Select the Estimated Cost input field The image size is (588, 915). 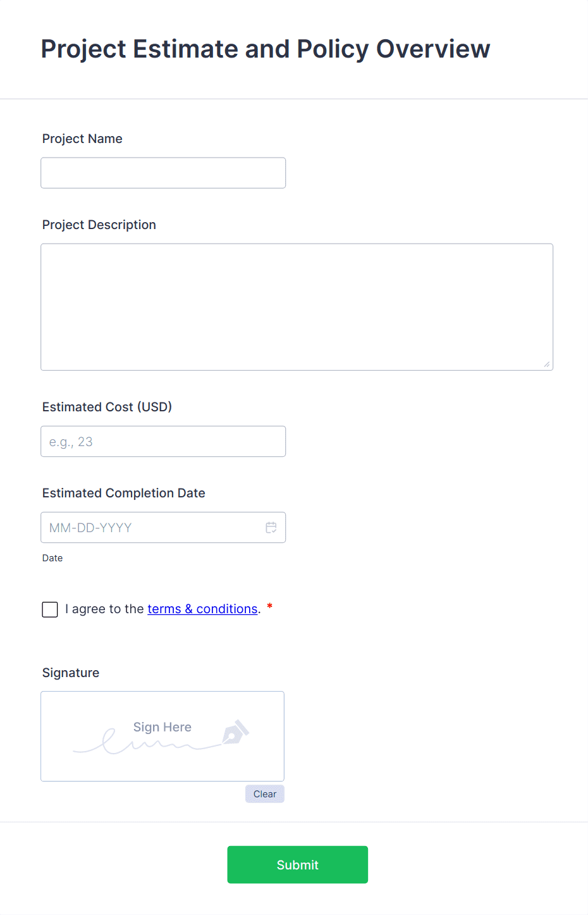(x=163, y=442)
